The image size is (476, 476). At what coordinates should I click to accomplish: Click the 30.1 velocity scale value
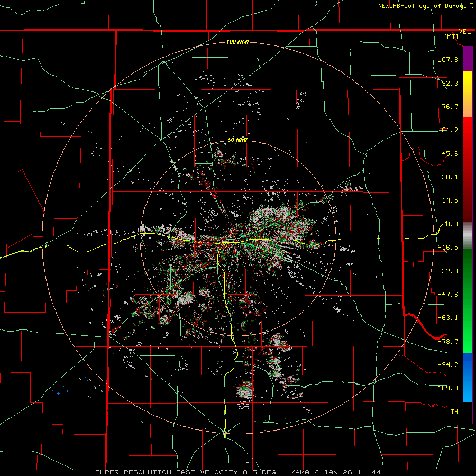point(450,177)
